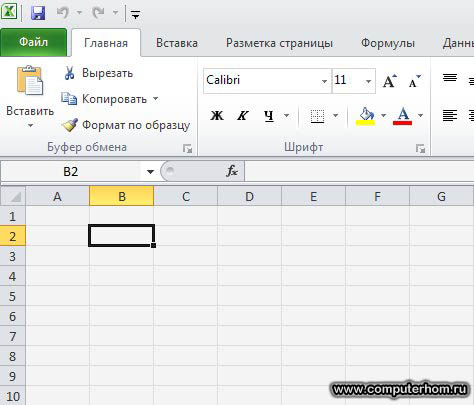Click the active cell B2
The height and width of the screenshot is (405, 474).
(122, 236)
